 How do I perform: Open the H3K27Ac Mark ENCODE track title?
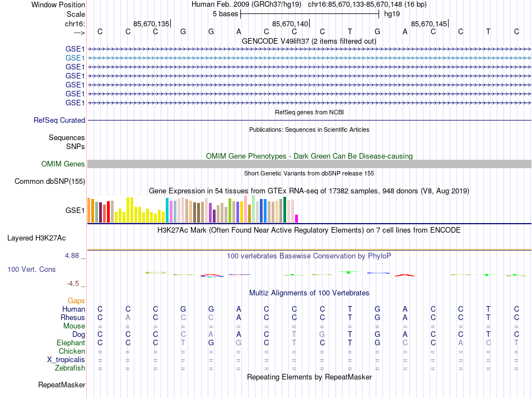click(309, 230)
